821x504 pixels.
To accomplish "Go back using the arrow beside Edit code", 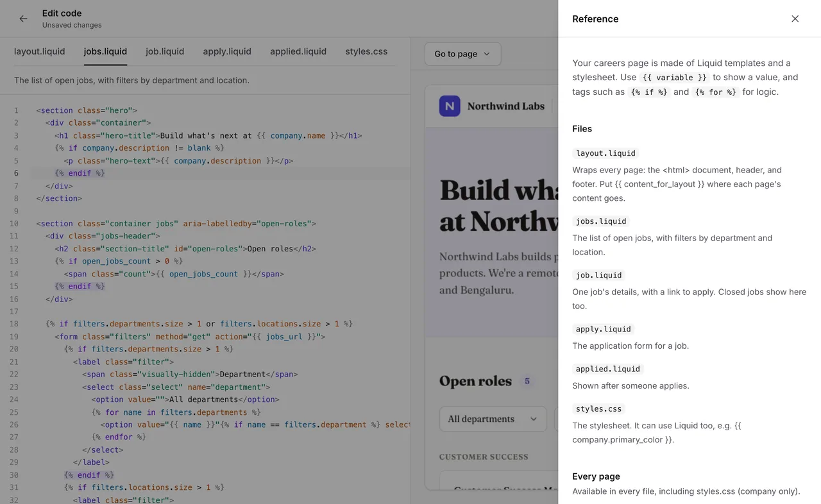I will tap(23, 19).
